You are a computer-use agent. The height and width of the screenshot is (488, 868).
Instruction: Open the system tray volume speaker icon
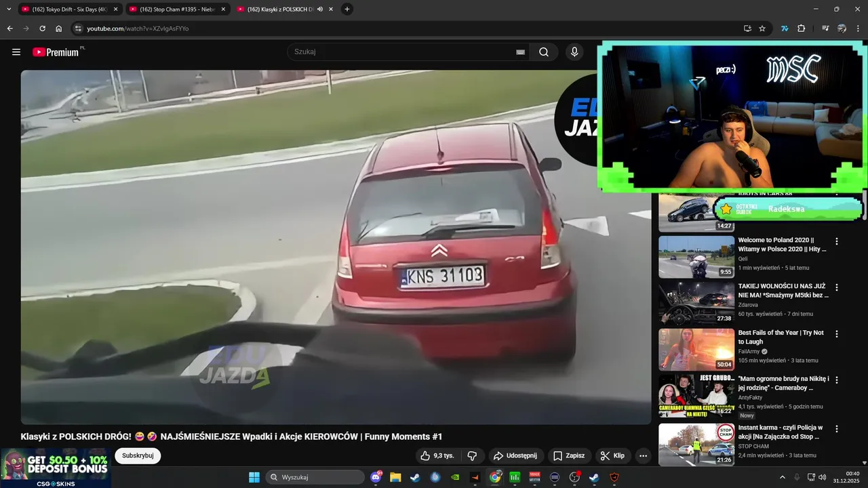[823, 477]
